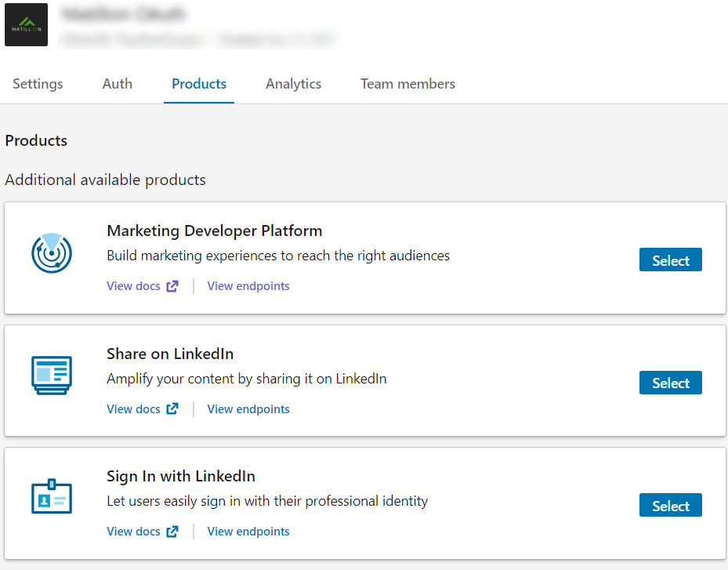The width and height of the screenshot is (728, 570).
Task: Click the Products section heading
Action: (36, 140)
